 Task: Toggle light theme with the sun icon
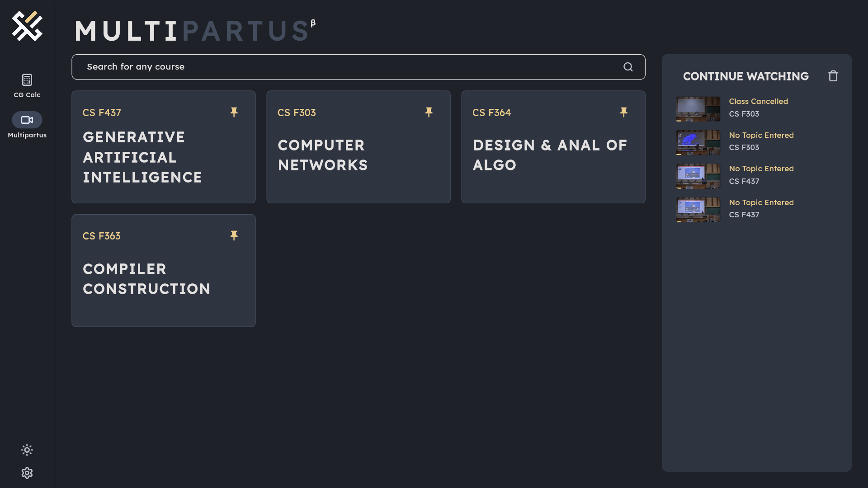pos(27,450)
